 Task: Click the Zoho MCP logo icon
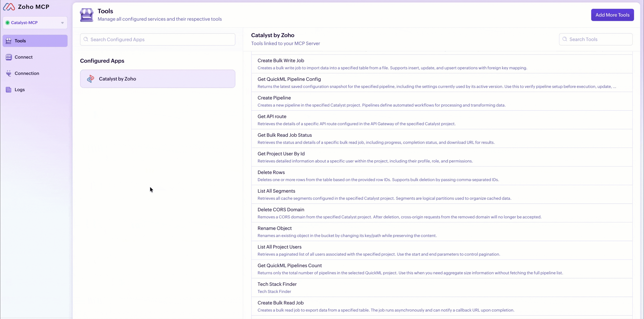click(9, 7)
